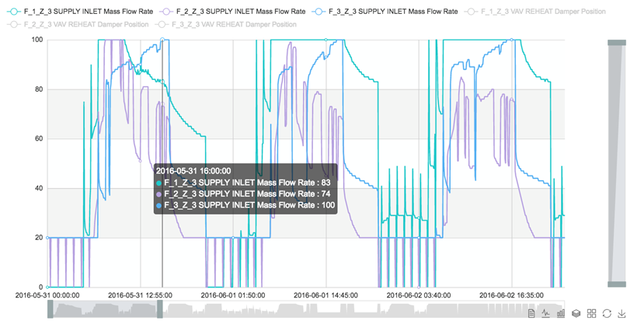Click the restore chart icon
Viewport: 644px width, 331px height.
[x=607, y=313]
